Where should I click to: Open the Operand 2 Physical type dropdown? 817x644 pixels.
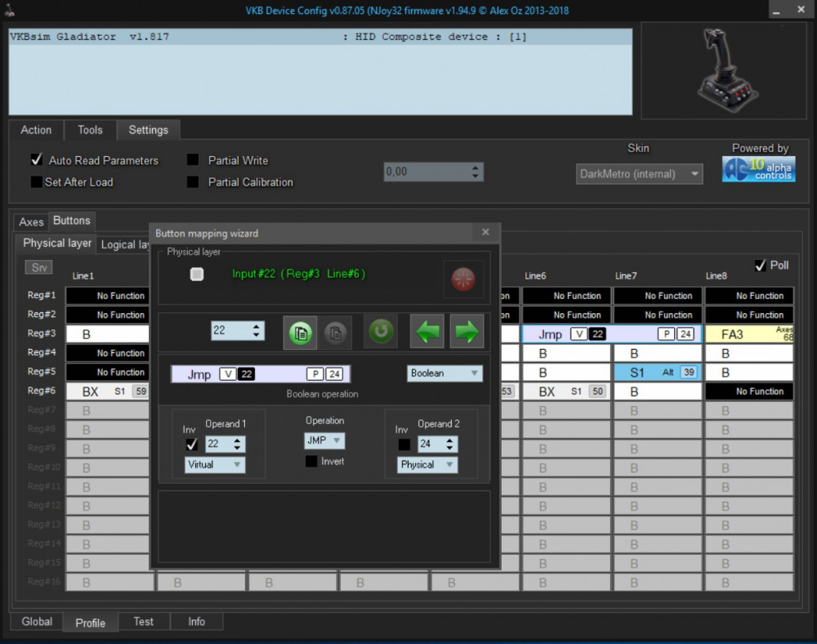427,464
